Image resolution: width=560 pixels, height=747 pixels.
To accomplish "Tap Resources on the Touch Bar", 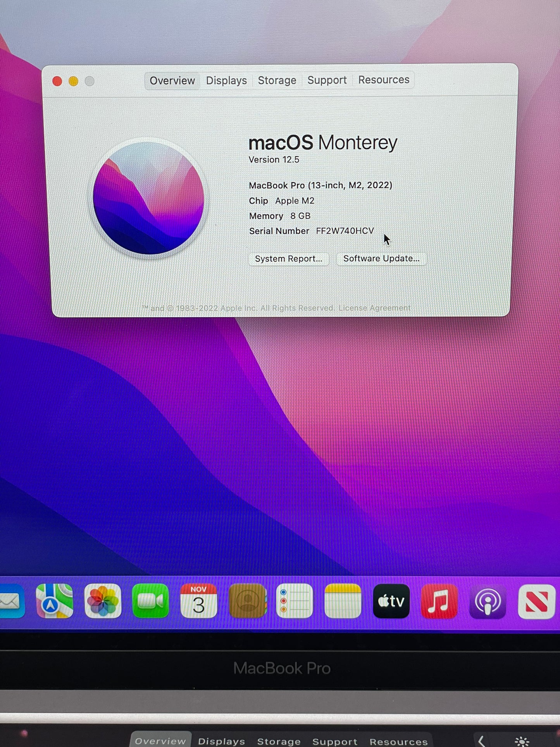I will tap(398, 741).
